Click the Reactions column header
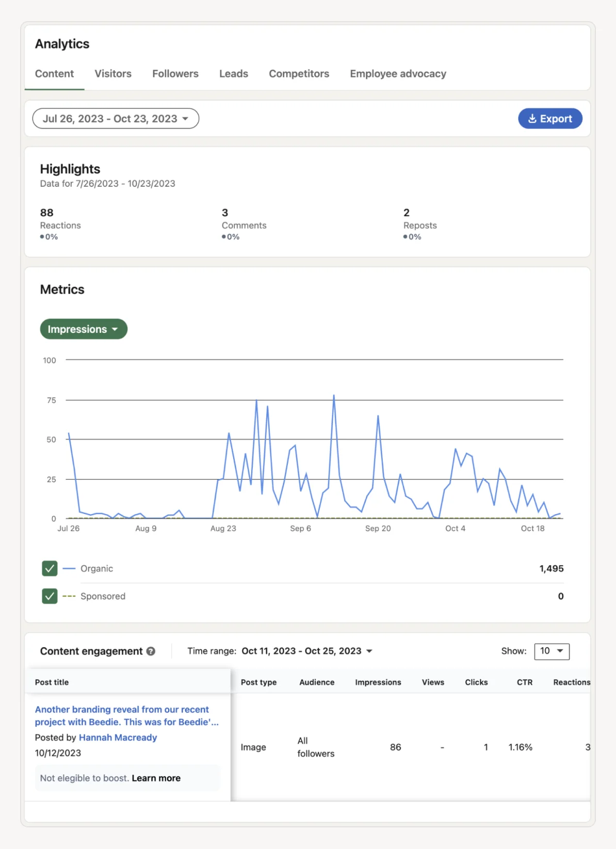The height and width of the screenshot is (849, 616). click(x=572, y=682)
